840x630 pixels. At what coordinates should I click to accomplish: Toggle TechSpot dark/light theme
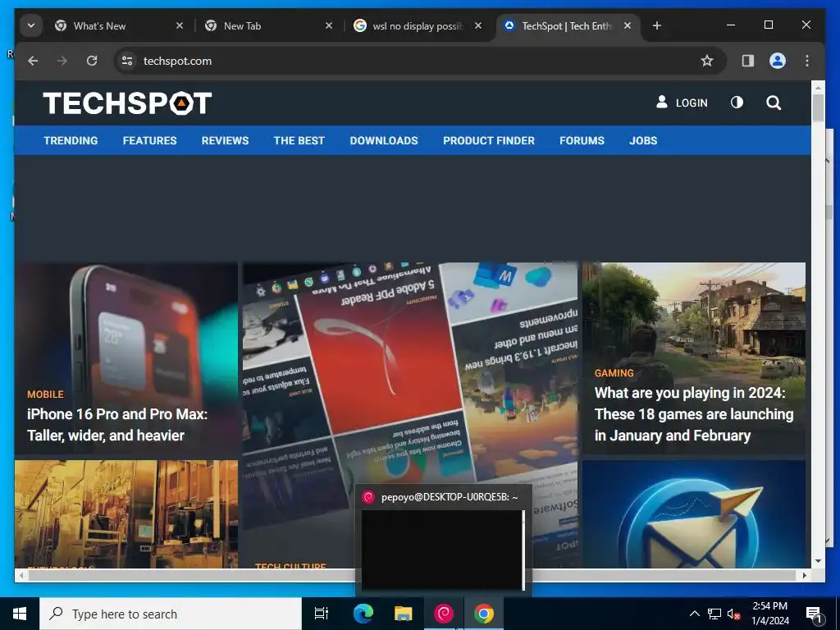(737, 103)
